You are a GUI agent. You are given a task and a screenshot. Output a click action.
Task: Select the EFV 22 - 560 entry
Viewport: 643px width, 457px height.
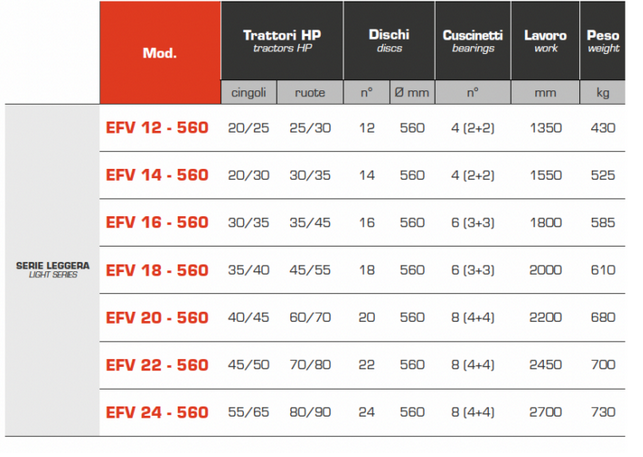pyautogui.click(x=157, y=365)
